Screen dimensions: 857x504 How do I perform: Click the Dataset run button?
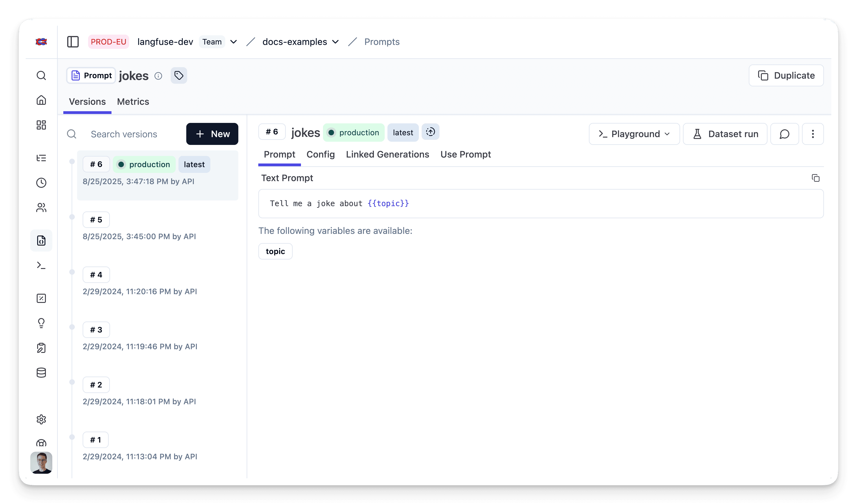(725, 134)
